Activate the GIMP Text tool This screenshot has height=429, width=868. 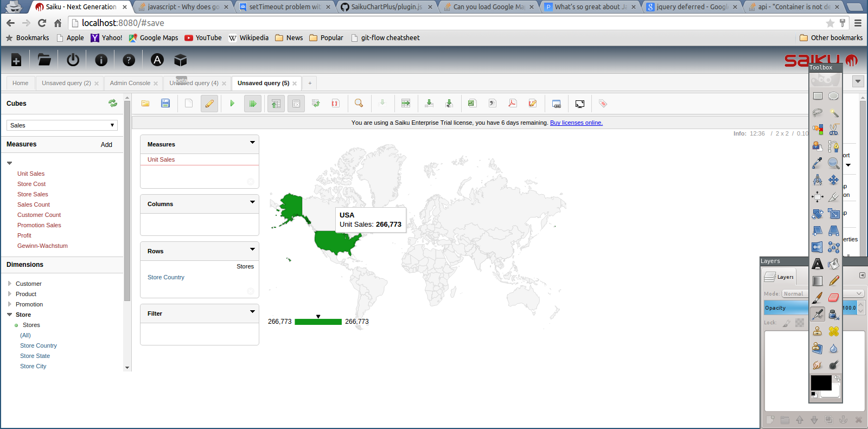point(818,264)
